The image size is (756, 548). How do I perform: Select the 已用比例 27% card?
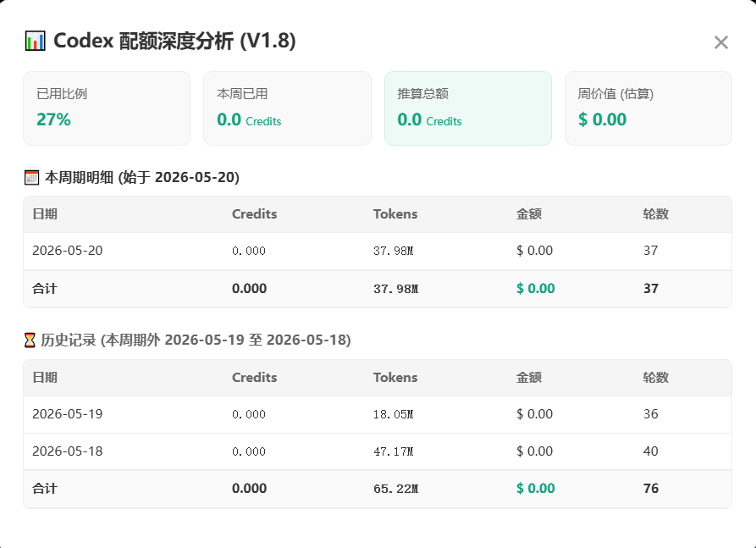[x=107, y=108]
